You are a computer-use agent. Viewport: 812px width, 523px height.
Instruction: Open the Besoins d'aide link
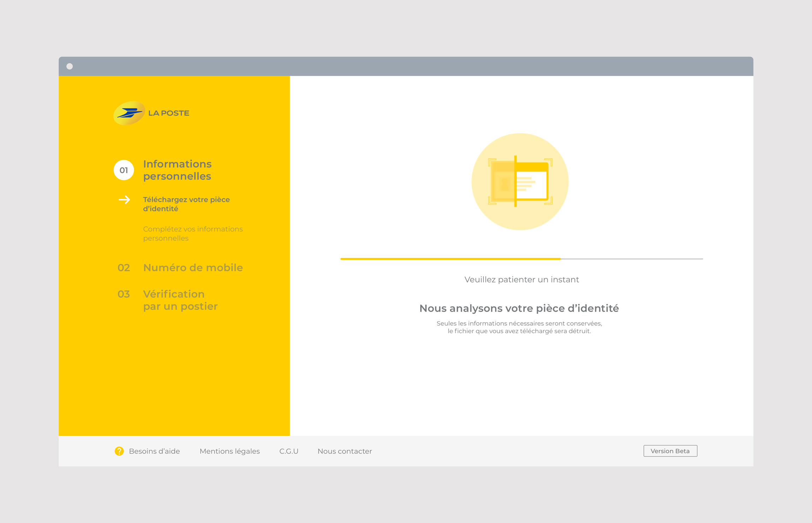pyautogui.click(x=154, y=451)
